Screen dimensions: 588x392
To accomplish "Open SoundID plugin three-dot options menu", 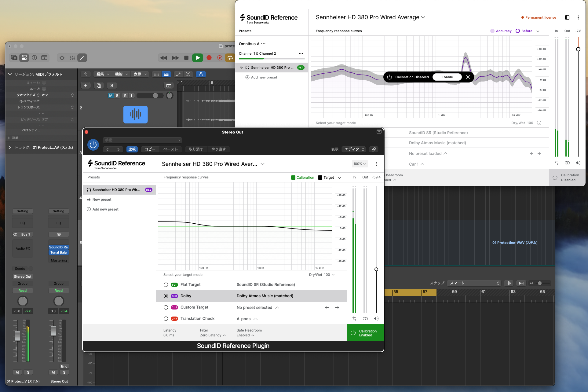I will pyautogui.click(x=376, y=164).
